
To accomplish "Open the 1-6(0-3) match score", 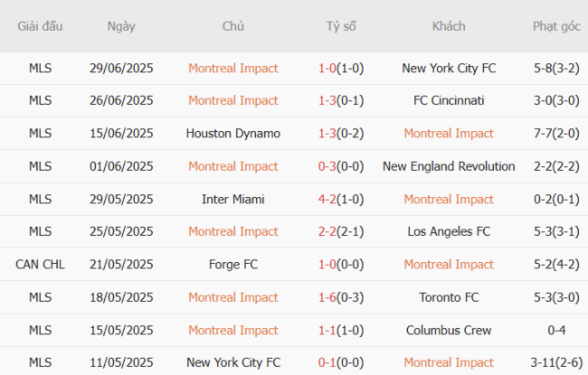I will point(341,297).
